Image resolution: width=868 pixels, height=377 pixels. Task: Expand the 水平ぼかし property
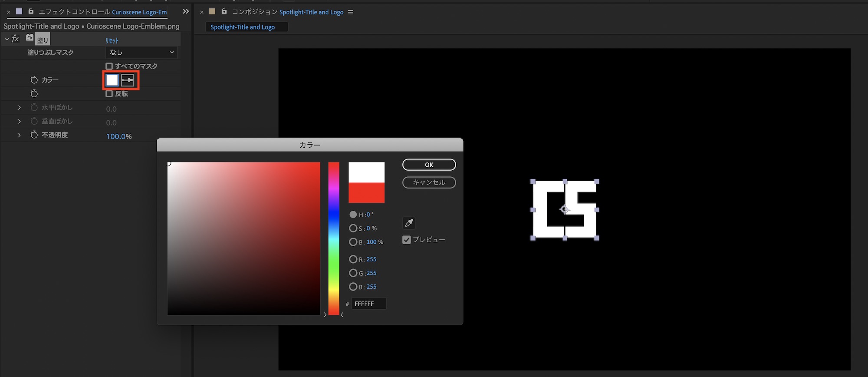(x=20, y=108)
